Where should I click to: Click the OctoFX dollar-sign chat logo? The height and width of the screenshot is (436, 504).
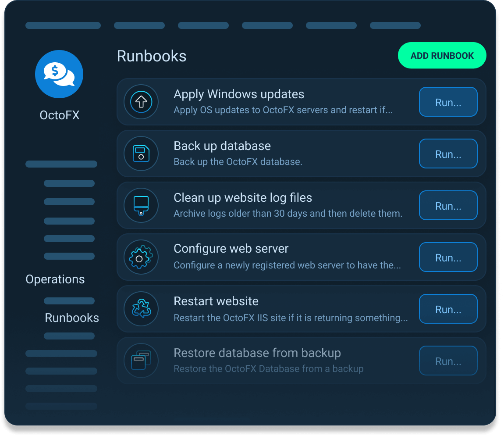(x=59, y=74)
